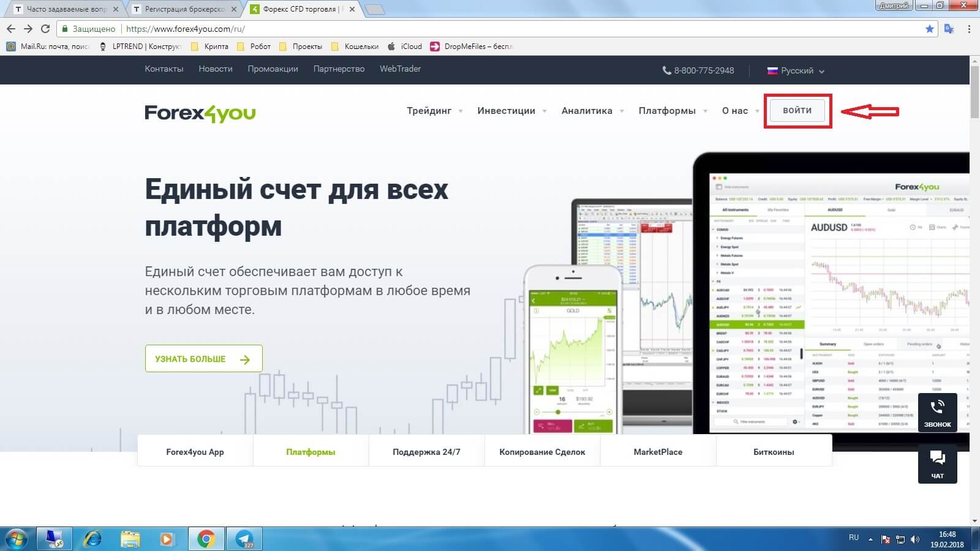Select the Forex4you App tab

(195, 452)
